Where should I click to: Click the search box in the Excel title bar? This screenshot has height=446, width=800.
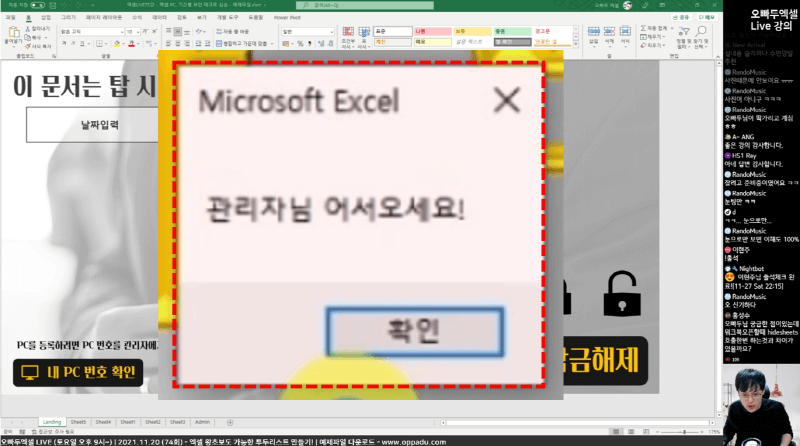coord(365,5)
